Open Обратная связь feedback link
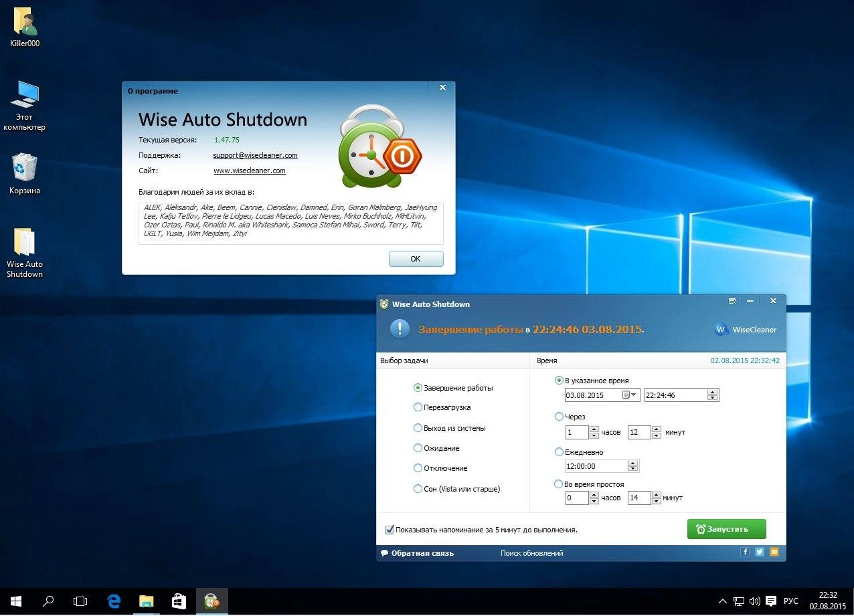This screenshot has width=854, height=616. click(417, 553)
